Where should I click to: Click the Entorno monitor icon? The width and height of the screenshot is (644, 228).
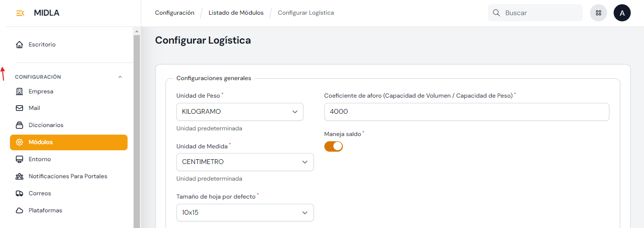click(19, 159)
